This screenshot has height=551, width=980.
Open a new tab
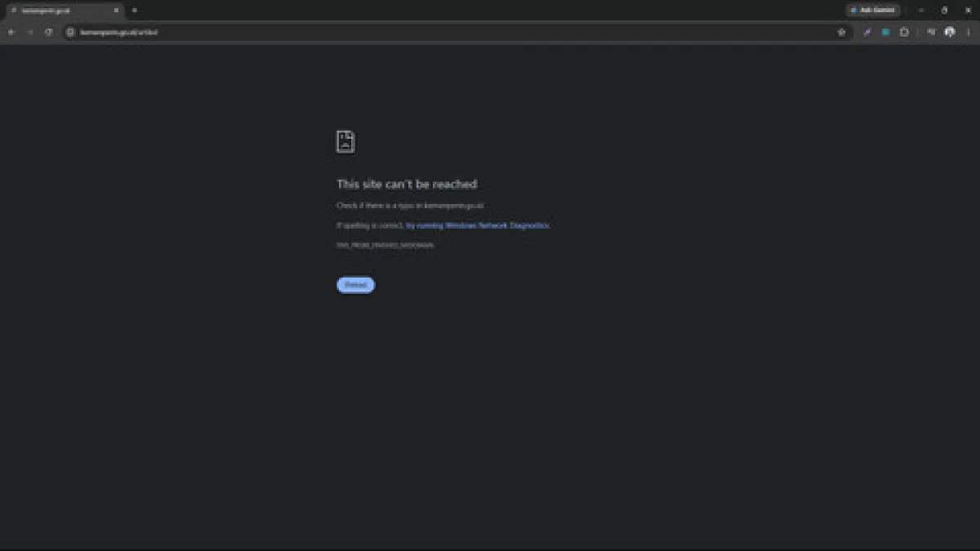(134, 11)
